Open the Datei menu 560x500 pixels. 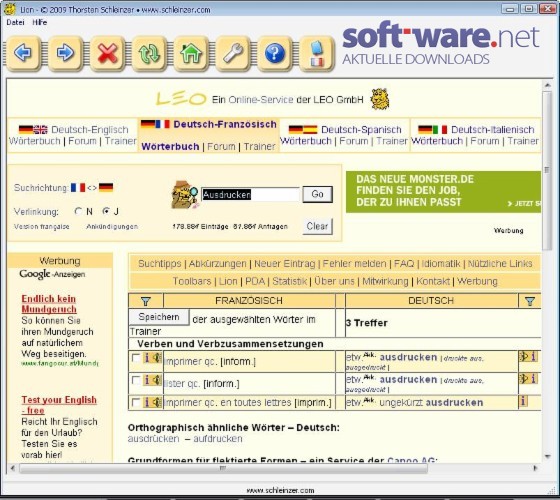tap(15, 22)
